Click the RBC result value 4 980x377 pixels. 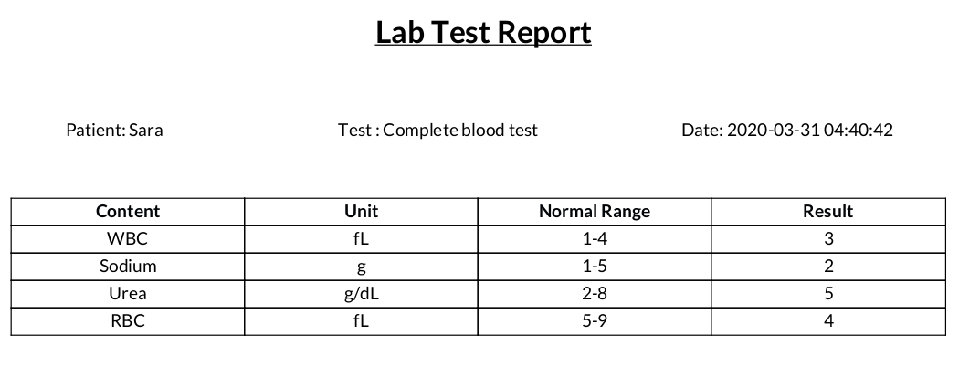coord(827,321)
